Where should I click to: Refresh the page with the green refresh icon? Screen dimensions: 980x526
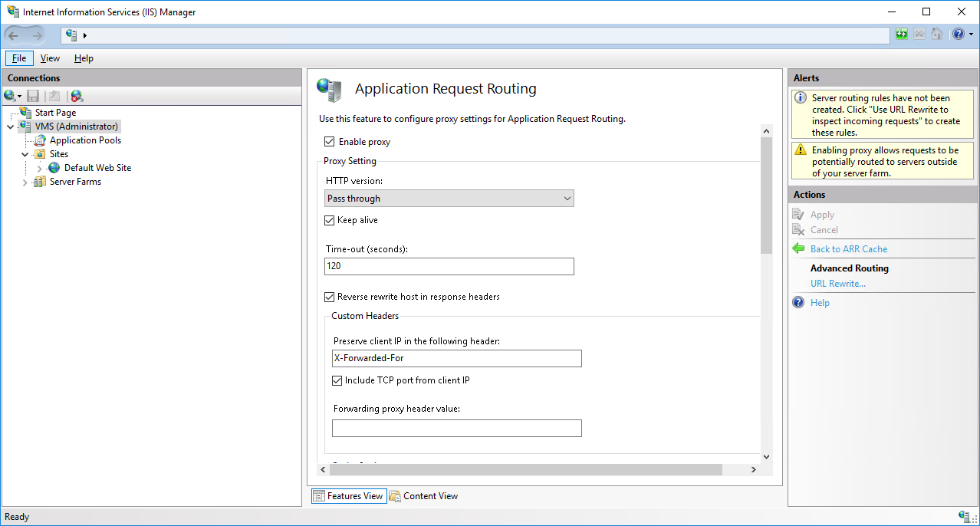click(x=902, y=35)
